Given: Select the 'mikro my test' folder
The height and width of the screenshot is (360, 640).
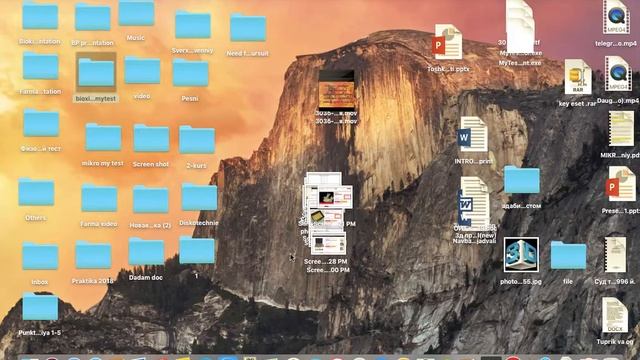Looking at the screenshot, I should 103,138.
